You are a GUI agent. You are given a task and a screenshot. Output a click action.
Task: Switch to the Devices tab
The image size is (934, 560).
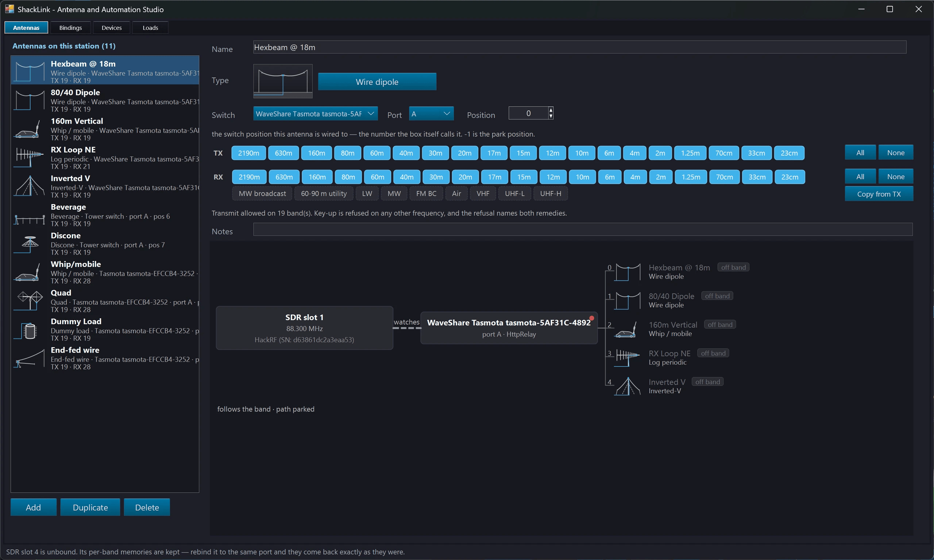[112, 28]
